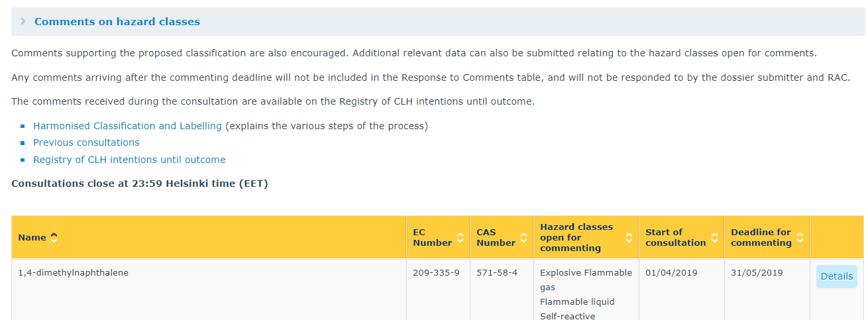Click the Name column sort arrows
868x320 pixels.
tap(54, 237)
